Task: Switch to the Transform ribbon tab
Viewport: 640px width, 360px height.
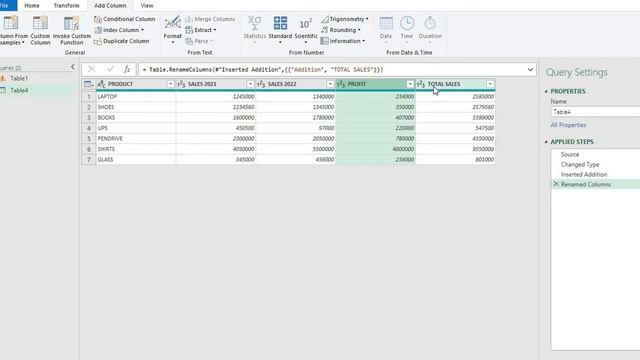Action: pos(67,6)
